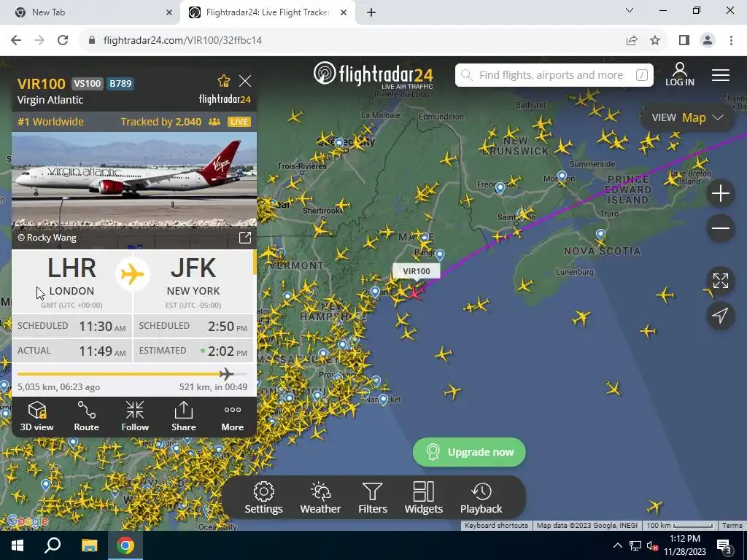The image size is (747, 560).
Task: Start Playback history mode
Action: click(481, 497)
